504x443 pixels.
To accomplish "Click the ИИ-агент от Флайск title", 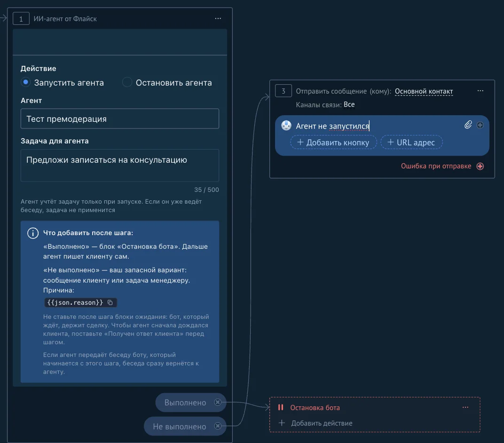I will [65, 19].
